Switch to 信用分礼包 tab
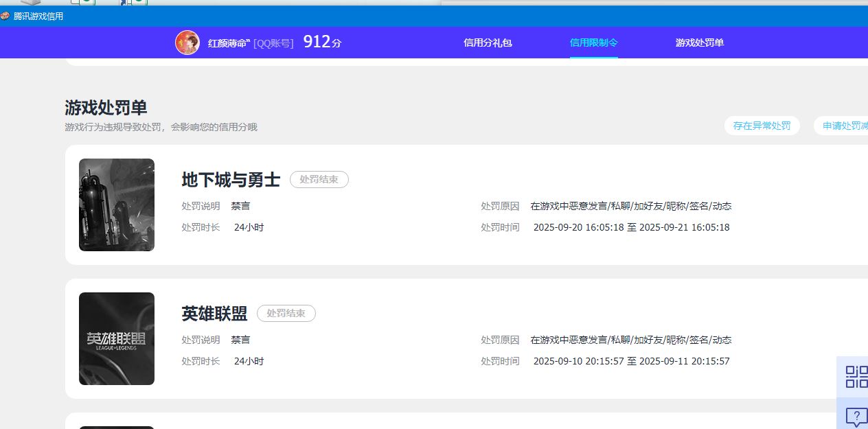This screenshot has width=868, height=429. tap(488, 43)
